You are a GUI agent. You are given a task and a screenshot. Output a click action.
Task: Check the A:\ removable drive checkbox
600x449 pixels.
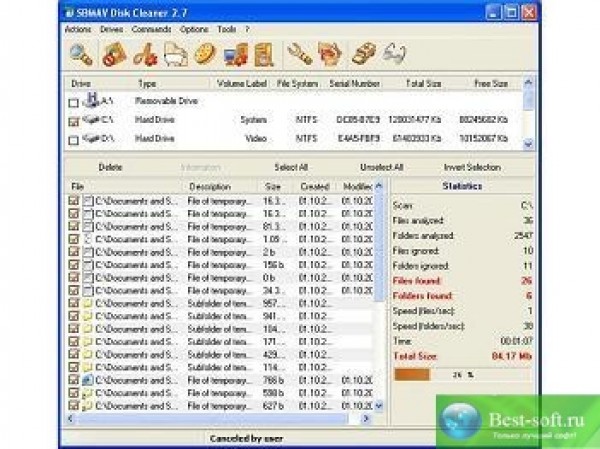[73, 103]
